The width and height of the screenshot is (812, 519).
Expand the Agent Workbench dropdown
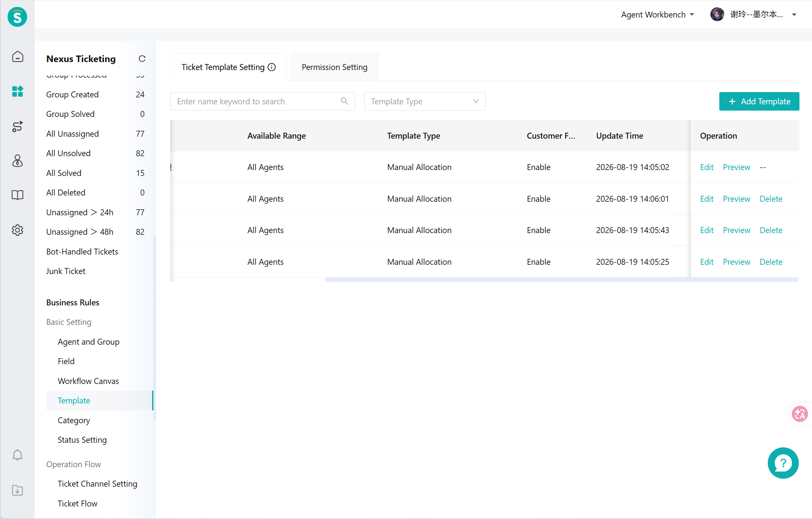tap(657, 15)
